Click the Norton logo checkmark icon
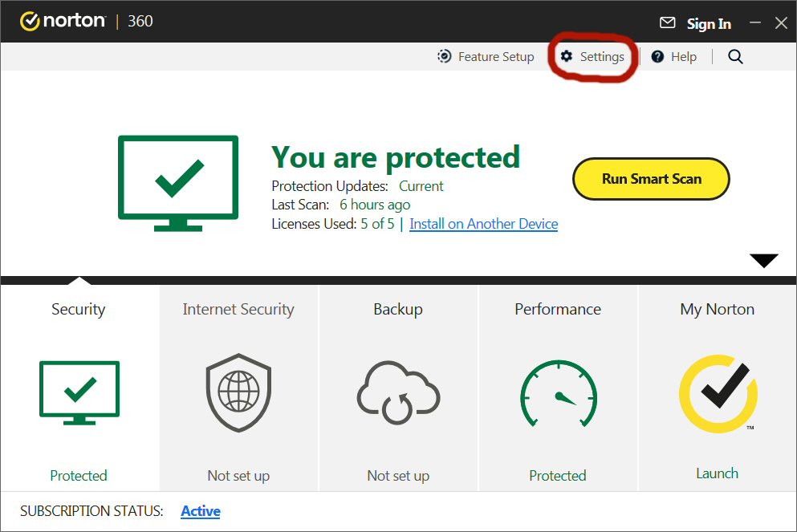This screenshot has height=532, width=797. coord(30,22)
